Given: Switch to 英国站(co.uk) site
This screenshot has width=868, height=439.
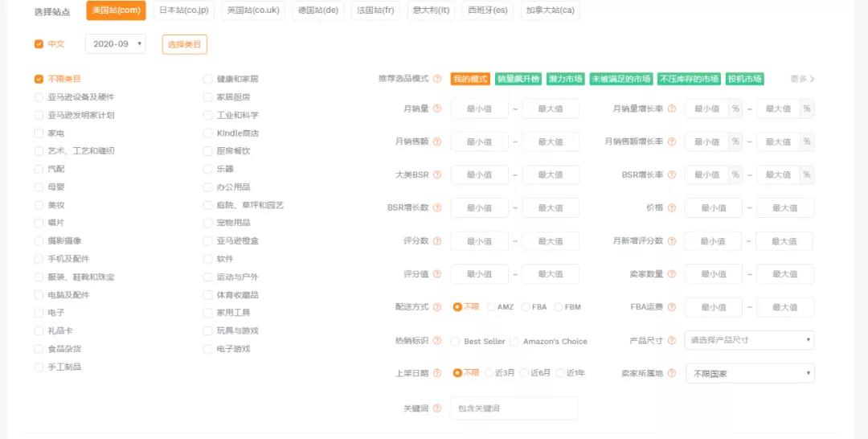Looking at the screenshot, I should click(253, 10).
